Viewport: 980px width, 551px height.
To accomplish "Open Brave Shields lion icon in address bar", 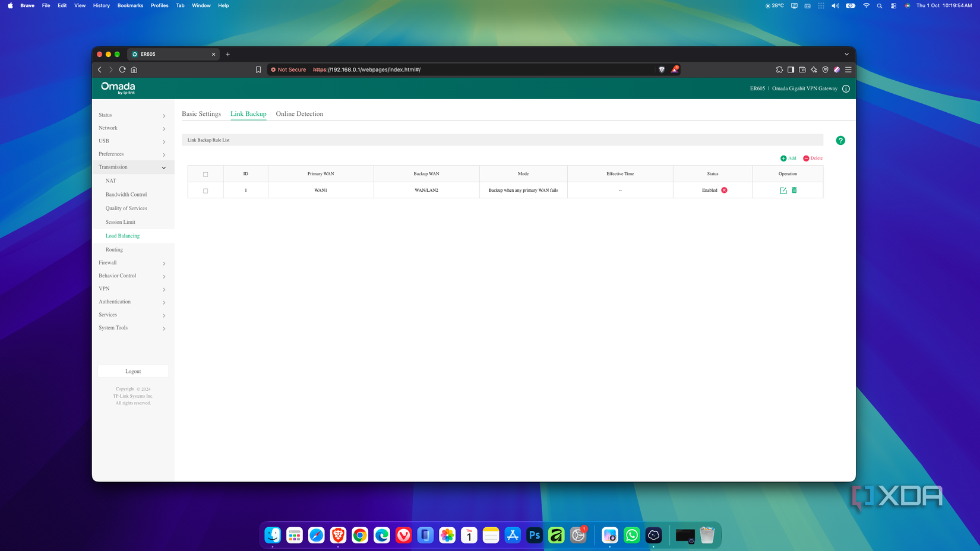I will [x=662, y=69].
